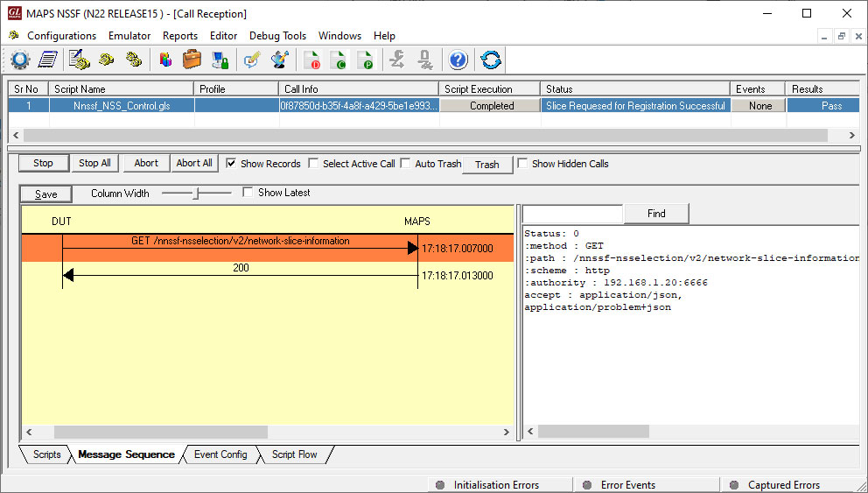The height and width of the screenshot is (493, 868).
Task: Open the Windows menu
Action: [x=339, y=35]
